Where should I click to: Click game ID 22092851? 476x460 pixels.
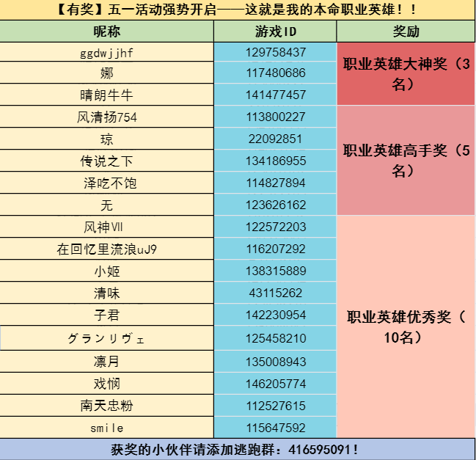275,139
